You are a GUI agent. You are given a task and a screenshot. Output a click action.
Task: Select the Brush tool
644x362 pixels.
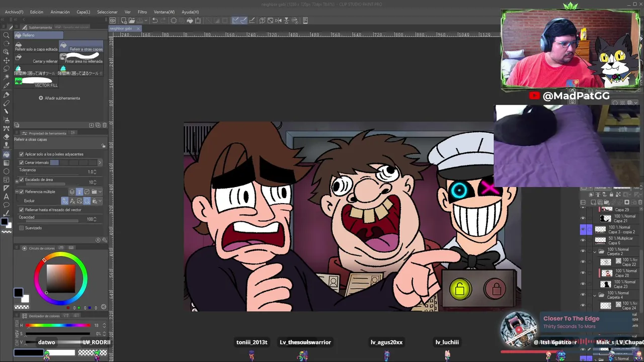point(7,112)
